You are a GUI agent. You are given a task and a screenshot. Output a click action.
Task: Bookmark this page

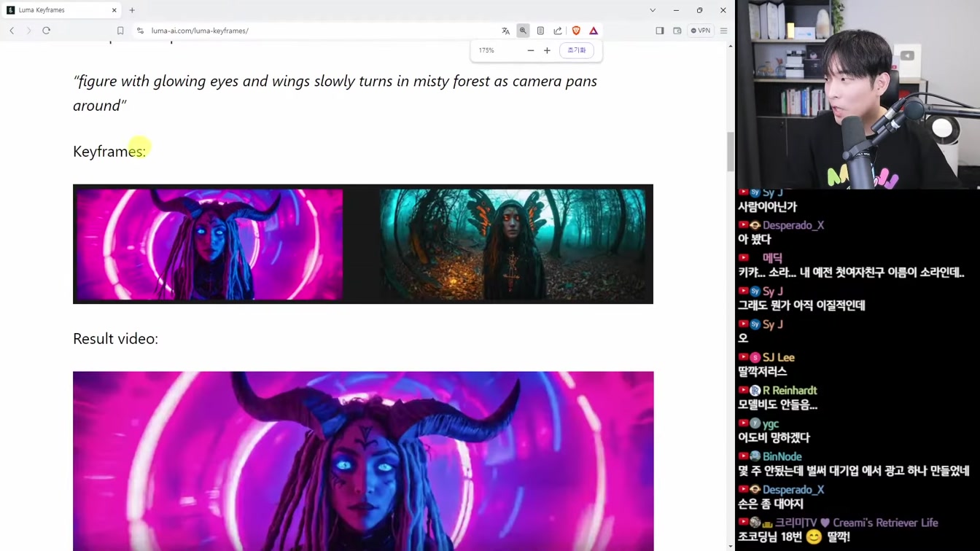click(x=120, y=31)
